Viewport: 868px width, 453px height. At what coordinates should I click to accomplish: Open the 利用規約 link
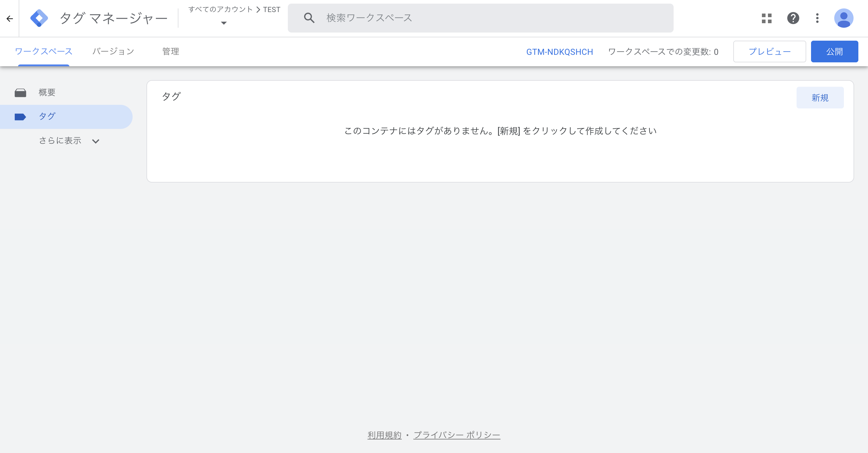385,435
